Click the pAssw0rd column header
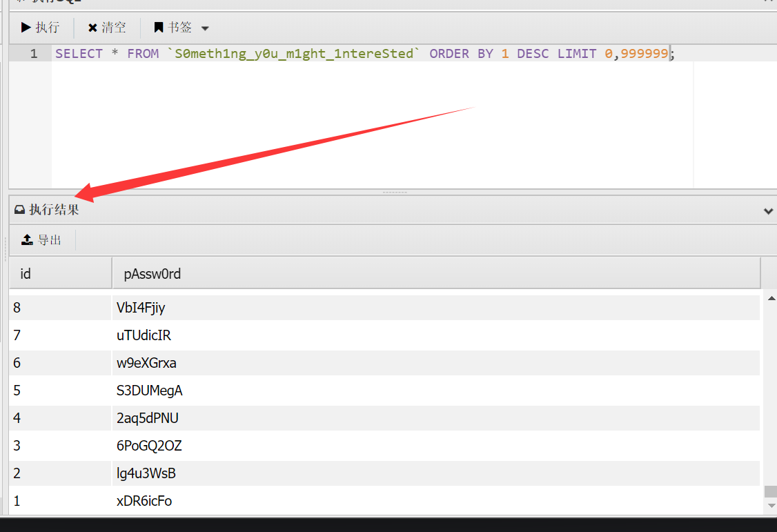Screen dimensions: 777x532 pyautogui.click(x=153, y=274)
